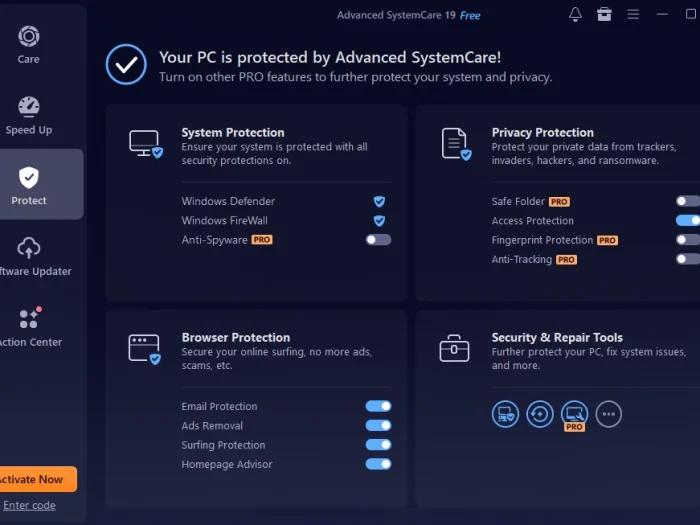Screen dimensions: 700x525
Task: Click the circular restore tool icon
Action: pyautogui.click(x=540, y=414)
